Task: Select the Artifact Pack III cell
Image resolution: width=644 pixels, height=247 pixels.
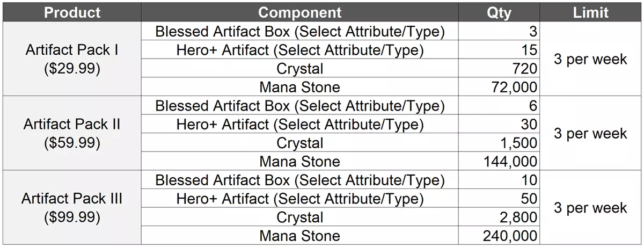Action: [72, 207]
